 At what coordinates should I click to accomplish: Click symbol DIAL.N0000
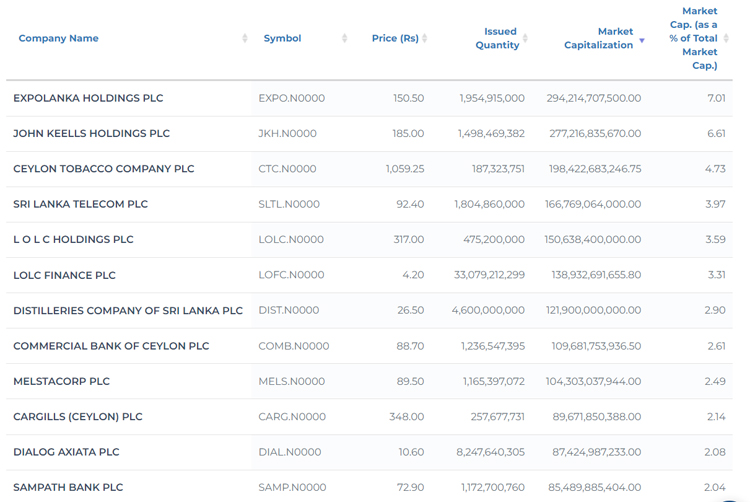[289, 452]
